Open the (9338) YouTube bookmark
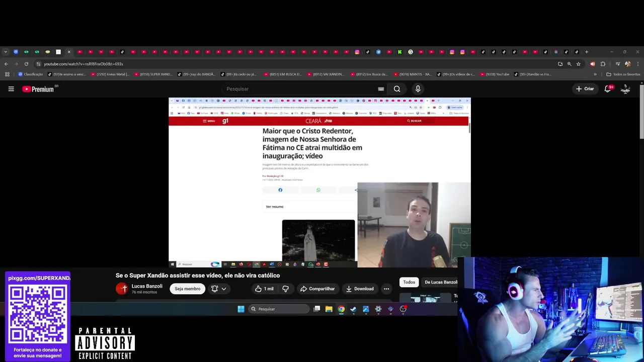Screen dimensions: 644x362 pos(495,74)
